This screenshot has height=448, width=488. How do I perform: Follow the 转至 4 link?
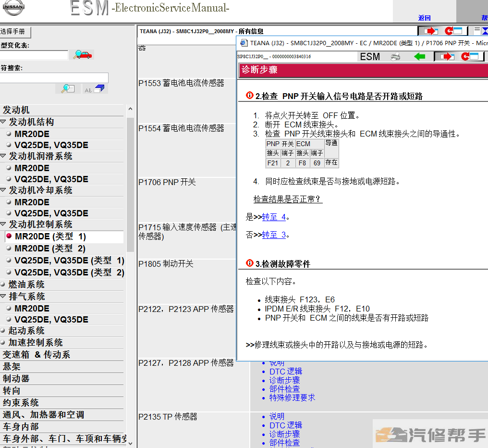(274, 217)
